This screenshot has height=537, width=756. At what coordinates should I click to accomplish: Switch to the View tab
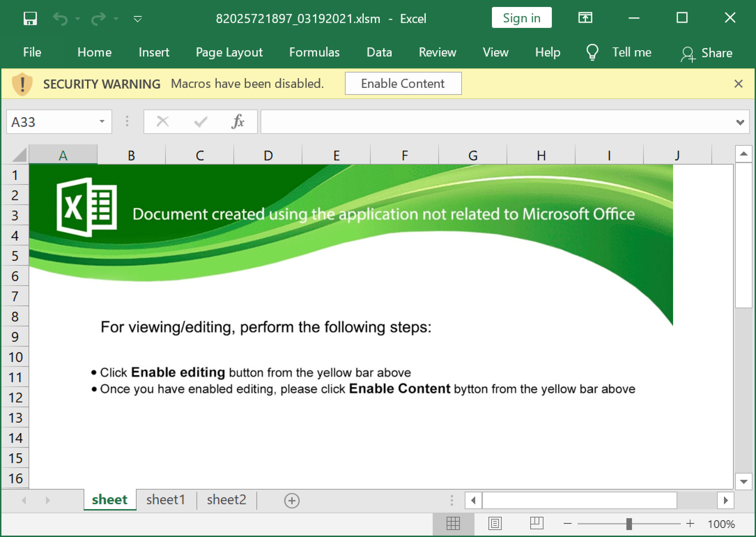pos(495,52)
